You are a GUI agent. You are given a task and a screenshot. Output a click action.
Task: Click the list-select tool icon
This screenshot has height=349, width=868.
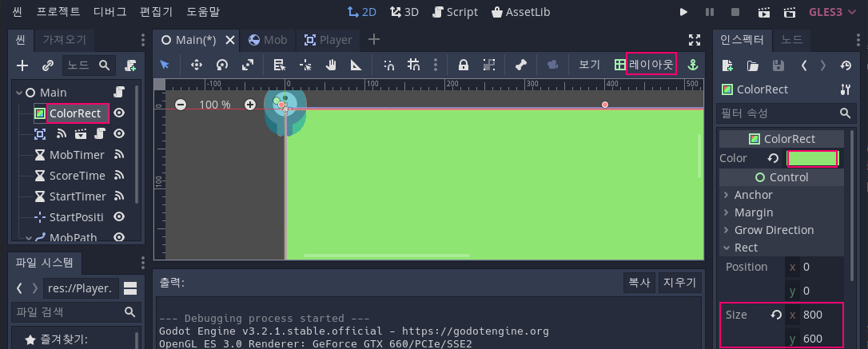tap(280, 65)
